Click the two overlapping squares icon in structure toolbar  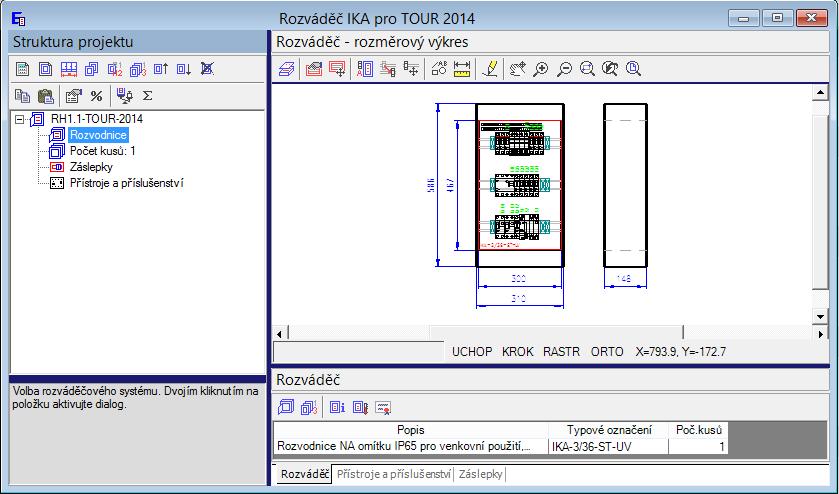coord(91,69)
